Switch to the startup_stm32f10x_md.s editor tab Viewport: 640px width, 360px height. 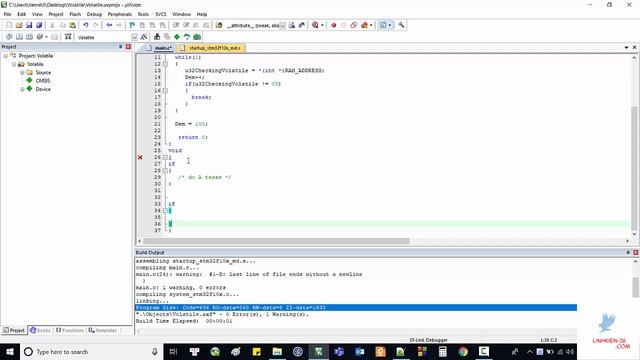click(x=211, y=48)
